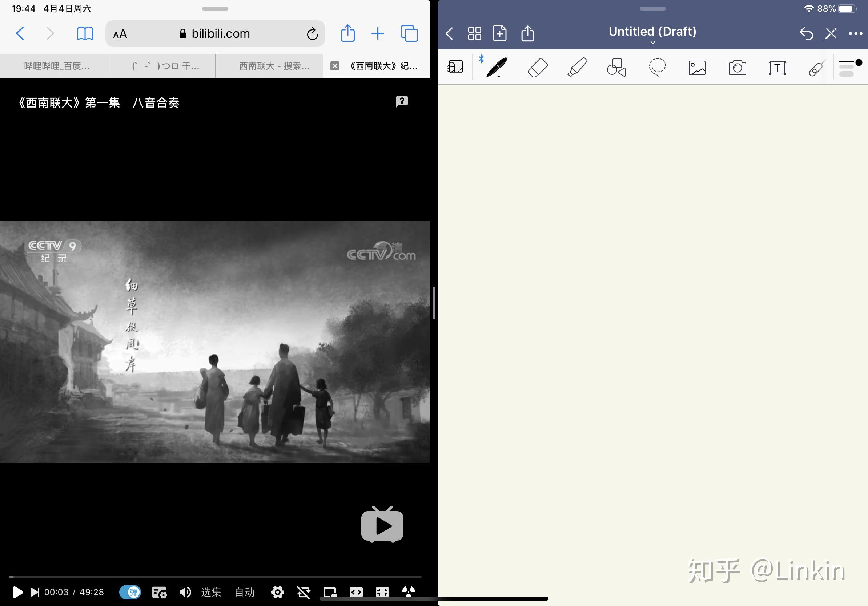Open the question mark help icon on the video

[402, 101]
